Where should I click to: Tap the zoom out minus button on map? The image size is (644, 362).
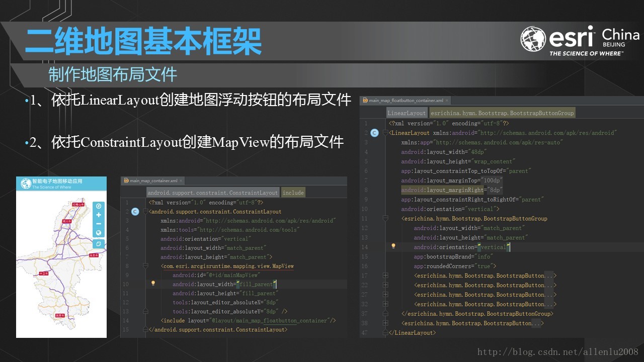coord(99,224)
